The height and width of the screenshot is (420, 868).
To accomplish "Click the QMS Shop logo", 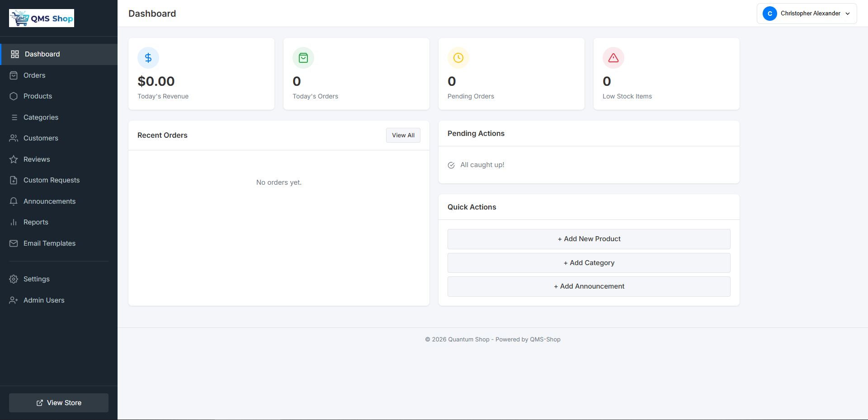I will (x=41, y=18).
